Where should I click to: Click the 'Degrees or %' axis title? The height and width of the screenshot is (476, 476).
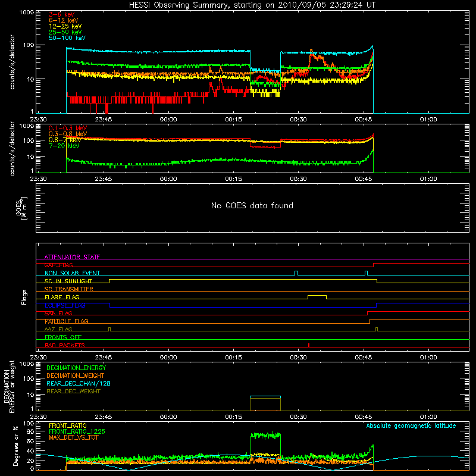tap(15, 446)
